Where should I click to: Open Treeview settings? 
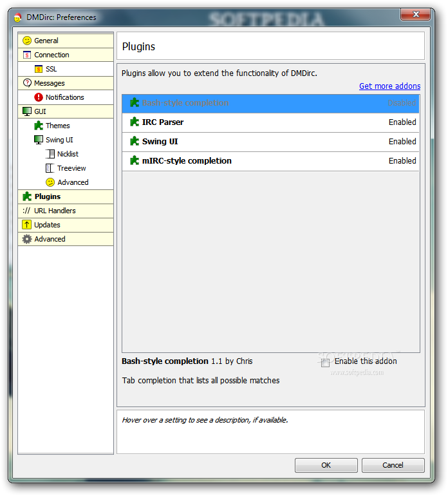66,168
